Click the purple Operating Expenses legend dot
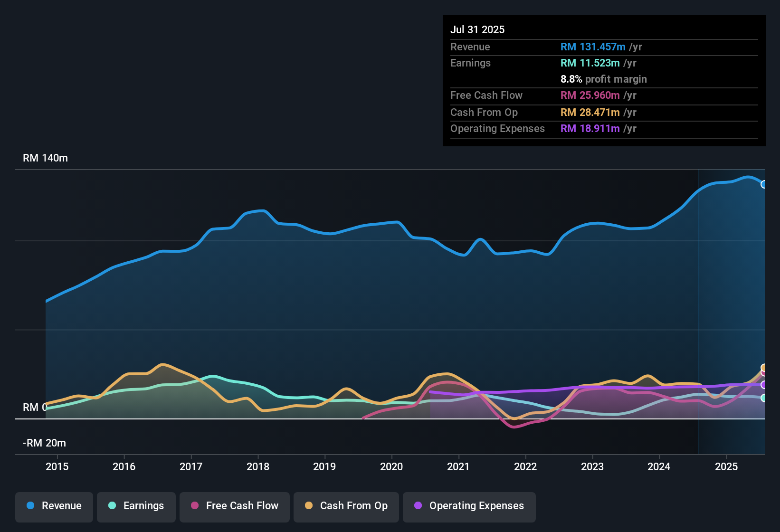This screenshot has width=780, height=532. coord(418,506)
